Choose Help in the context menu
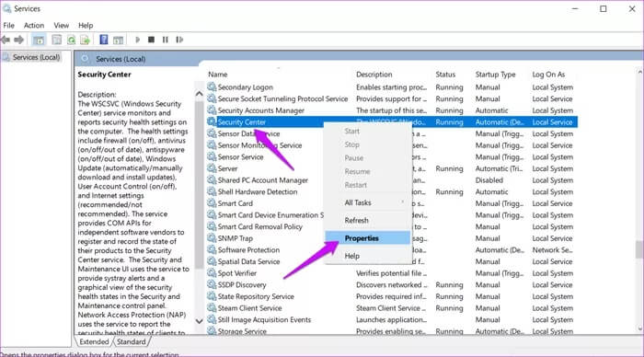This screenshot has height=357, width=644. 368,256
